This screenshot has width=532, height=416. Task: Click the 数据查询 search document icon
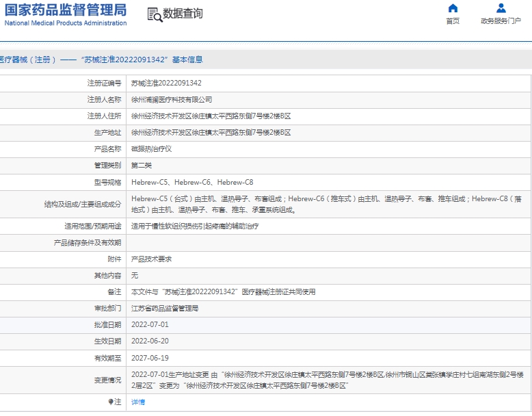tap(155, 14)
